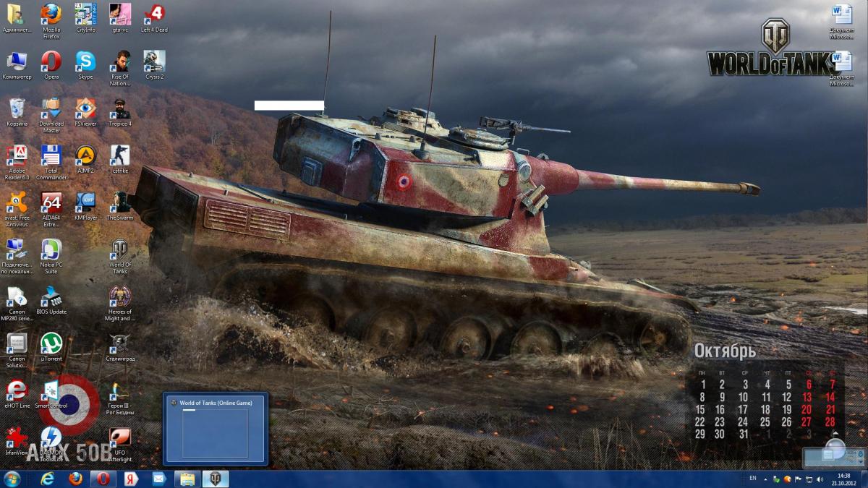Viewport: 868px width, 488px height.
Task: Select the Rise Of Nations shortcut
Action: (120, 68)
